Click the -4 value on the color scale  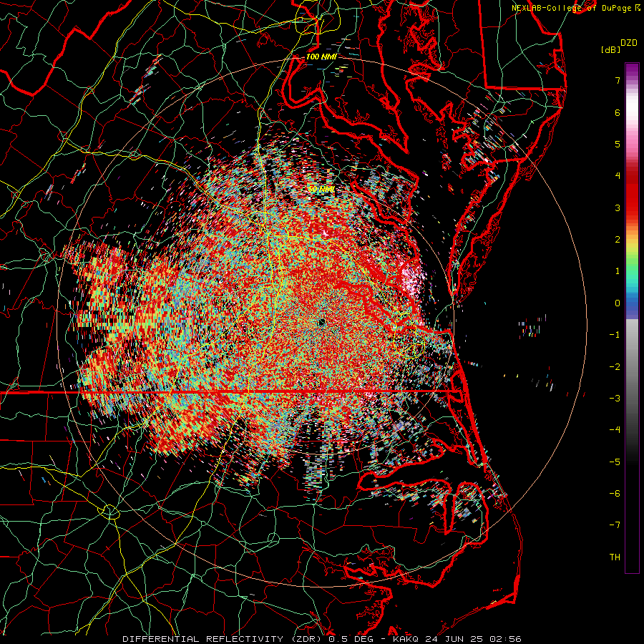(615, 430)
